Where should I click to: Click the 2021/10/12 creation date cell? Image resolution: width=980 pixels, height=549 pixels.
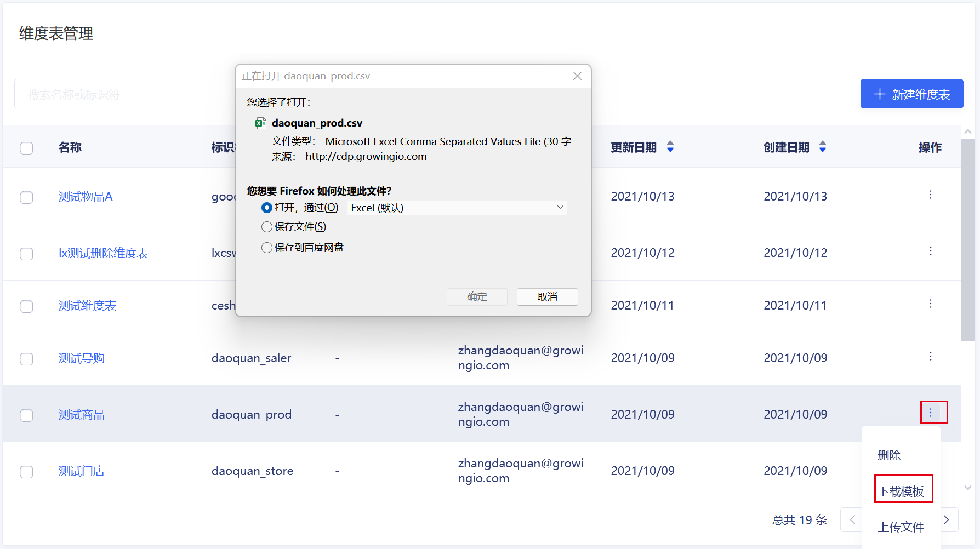pos(795,253)
